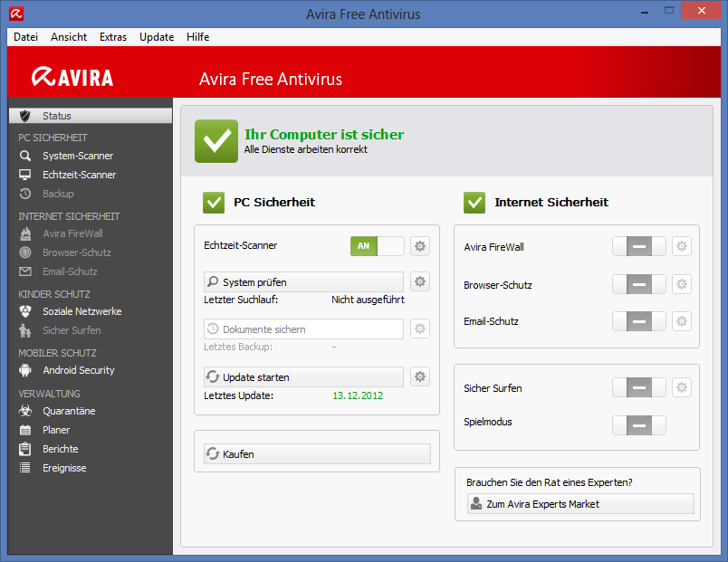Open settings gear next to System prüfen

[420, 281]
